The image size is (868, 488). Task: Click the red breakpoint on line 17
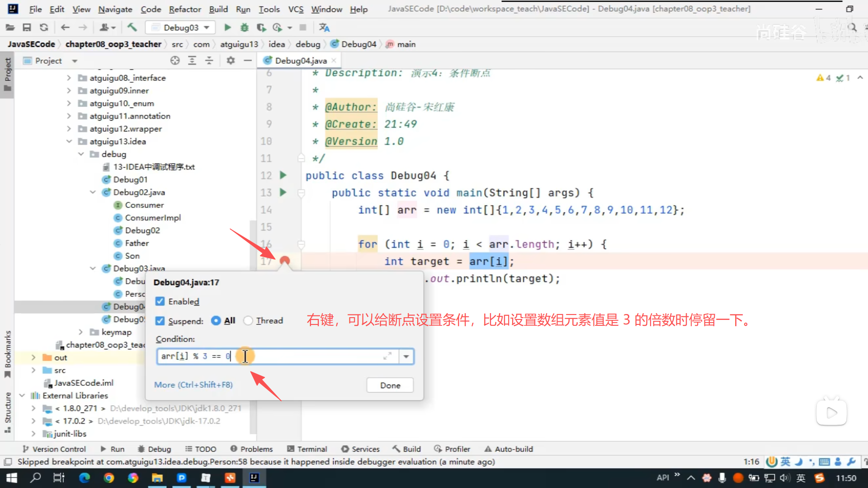(x=284, y=261)
